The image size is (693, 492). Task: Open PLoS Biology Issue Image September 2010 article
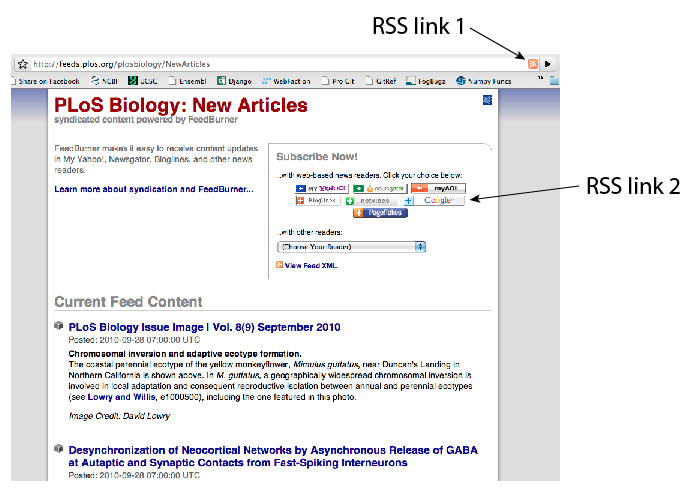coord(204,327)
